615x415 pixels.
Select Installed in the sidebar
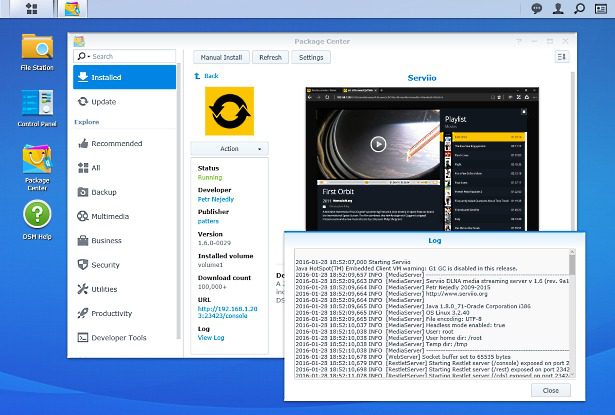(x=106, y=76)
